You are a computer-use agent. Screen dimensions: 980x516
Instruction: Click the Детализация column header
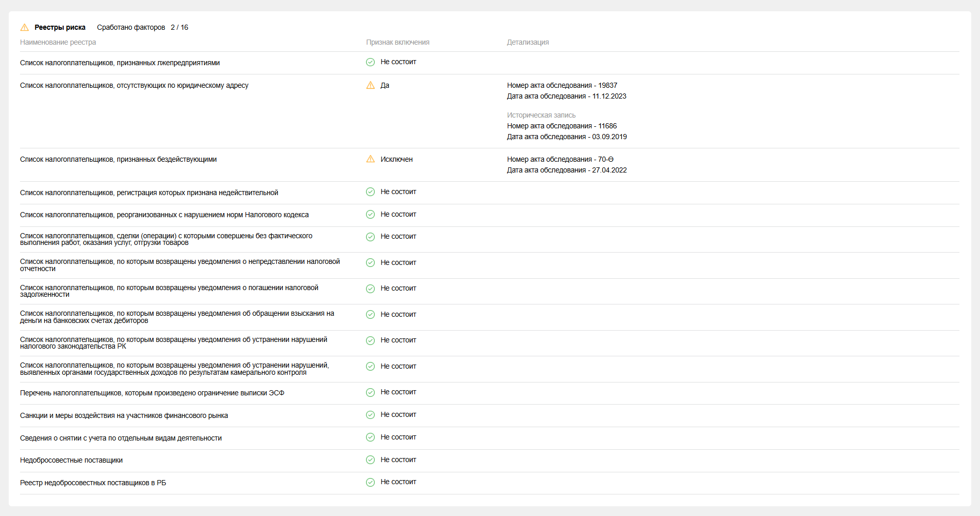pos(528,42)
